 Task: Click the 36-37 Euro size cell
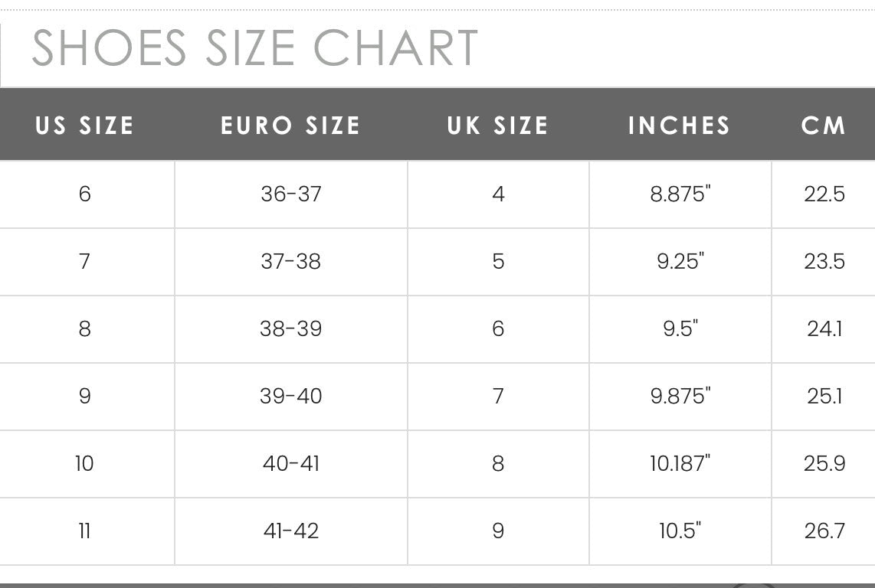pyautogui.click(x=290, y=194)
